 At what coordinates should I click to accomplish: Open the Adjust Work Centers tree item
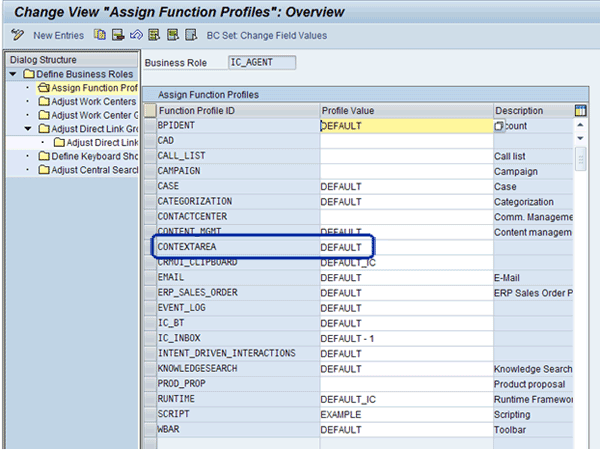click(x=94, y=102)
